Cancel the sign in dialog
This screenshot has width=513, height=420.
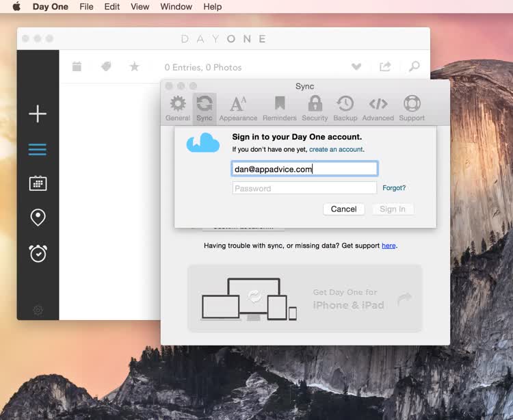tap(344, 209)
